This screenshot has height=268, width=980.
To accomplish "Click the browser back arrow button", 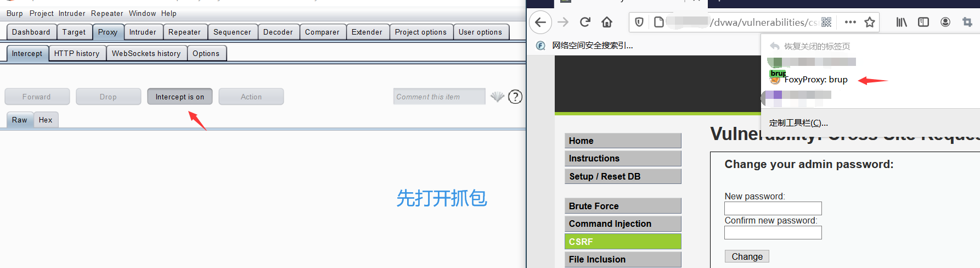I will coord(540,22).
